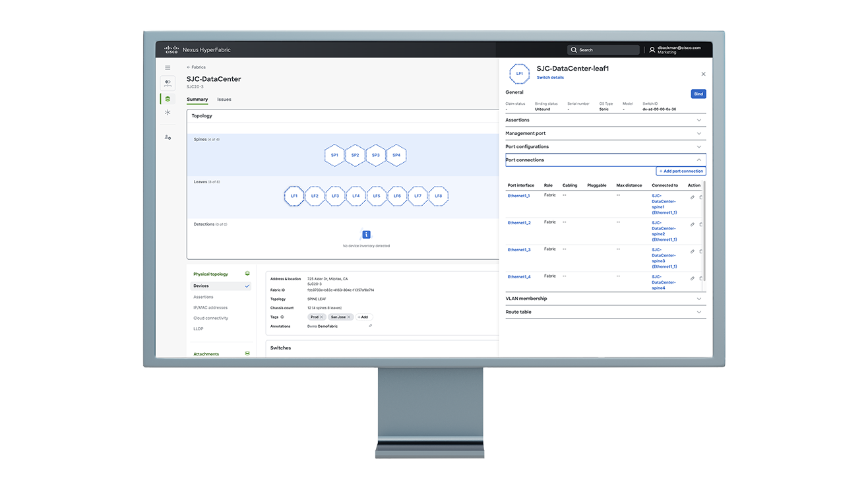Open the Switch details link
The image size is (868, 488).
549,77
